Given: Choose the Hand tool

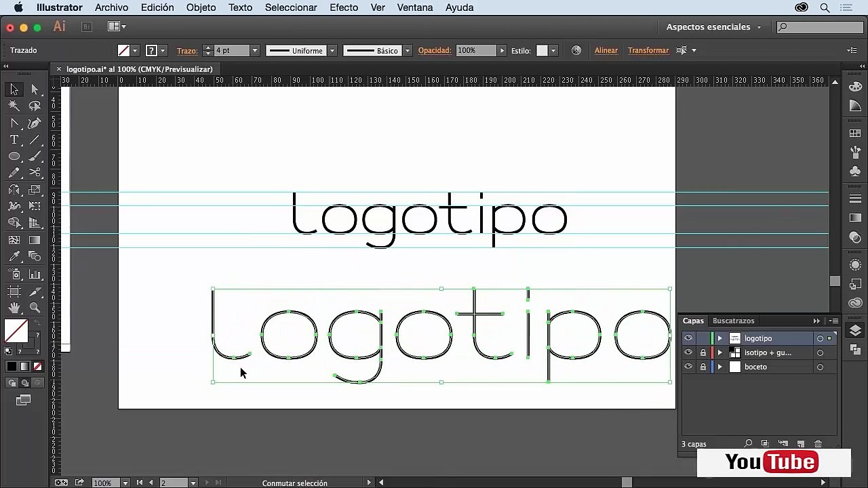Looking at the screenshot, I should coord(14,308).
